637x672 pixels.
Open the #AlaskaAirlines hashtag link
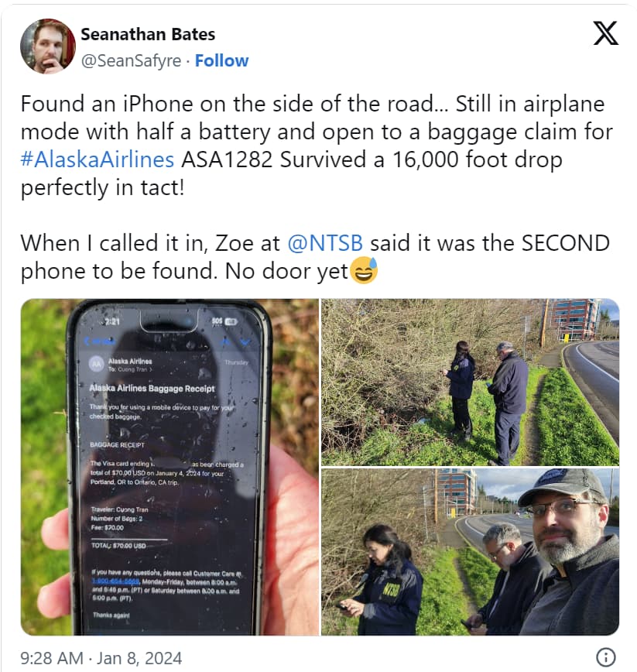[98, 159]
